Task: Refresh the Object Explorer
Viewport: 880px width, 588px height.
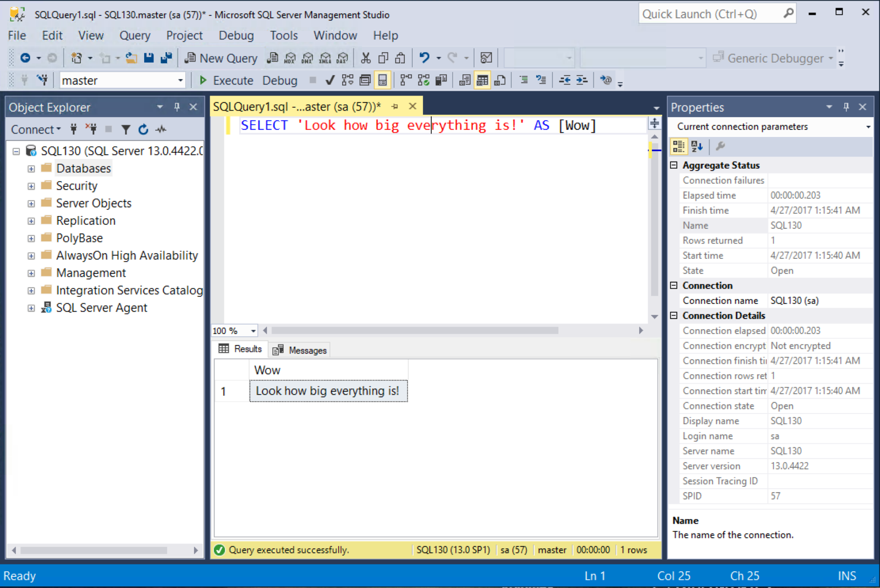Action: (143, 129)
